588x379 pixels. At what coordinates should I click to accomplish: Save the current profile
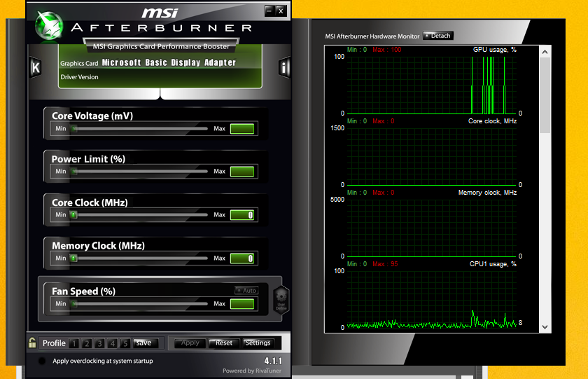[x=145, y=343]
